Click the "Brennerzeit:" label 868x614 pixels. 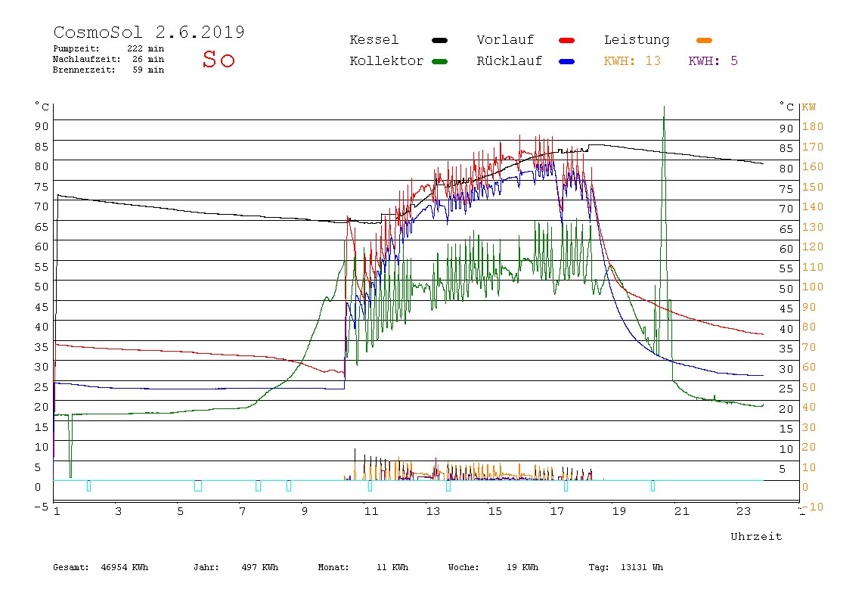tap(84, 70)
